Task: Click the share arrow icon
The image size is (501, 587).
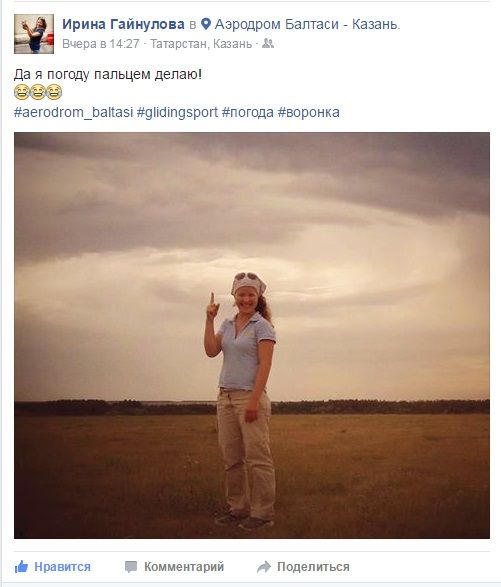Action: pos(264,567)
